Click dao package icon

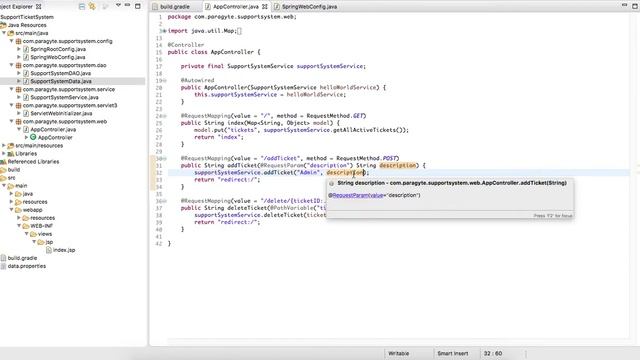coord(18,65)
